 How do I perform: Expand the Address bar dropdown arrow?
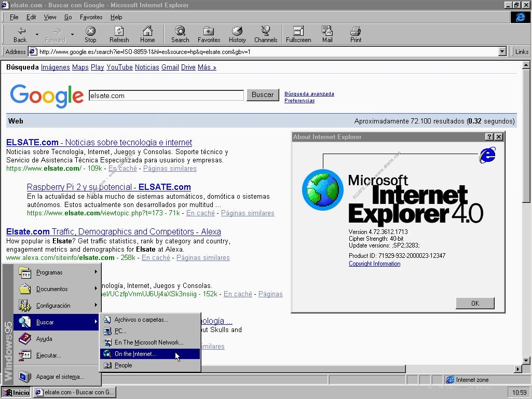(502, 52)
